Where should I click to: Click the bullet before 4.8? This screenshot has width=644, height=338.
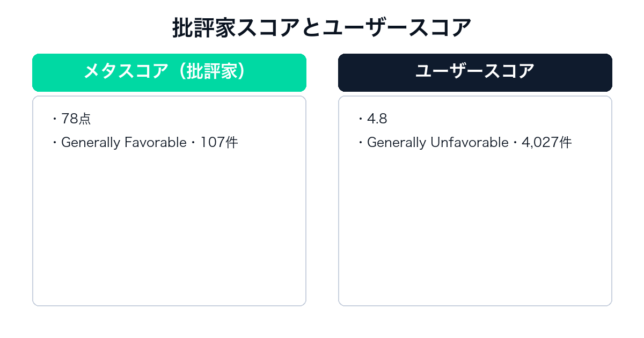360,119
